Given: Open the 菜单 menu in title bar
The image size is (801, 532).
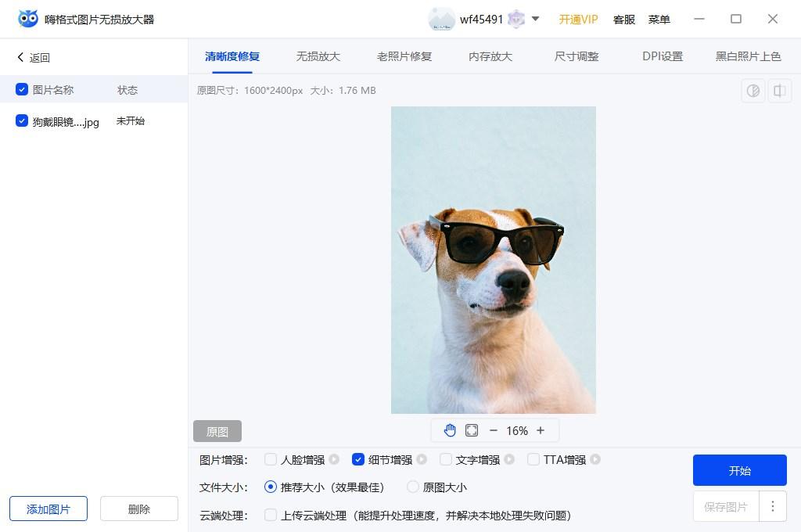Looking at the screenshot, I should pos(659,19).
